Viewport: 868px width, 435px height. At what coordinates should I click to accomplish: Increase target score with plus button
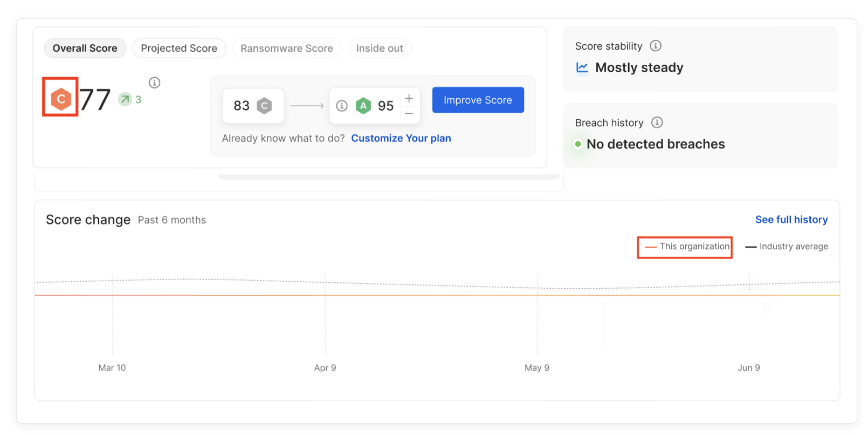pyautogui.click(x=409, y=98)
